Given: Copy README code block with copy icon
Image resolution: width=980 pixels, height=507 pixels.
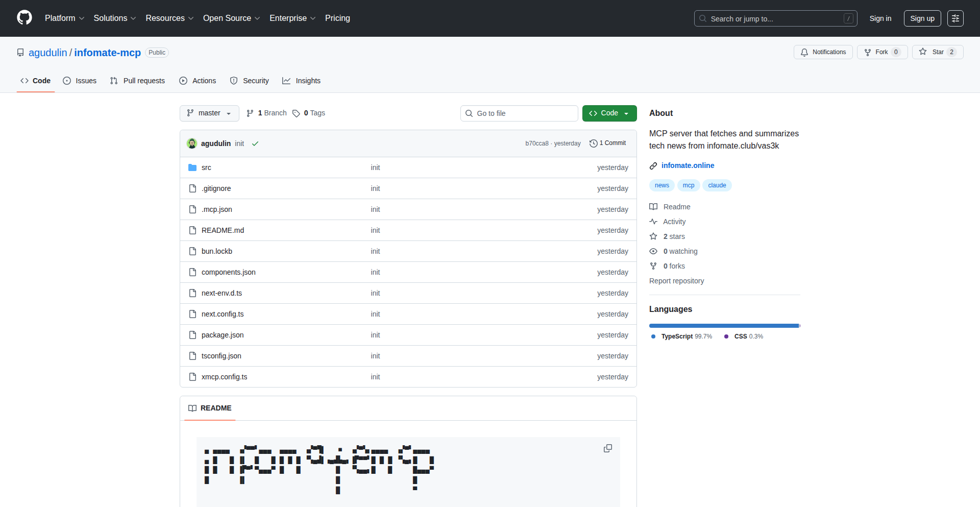Looking at the screenshot, I should [607, 448].
